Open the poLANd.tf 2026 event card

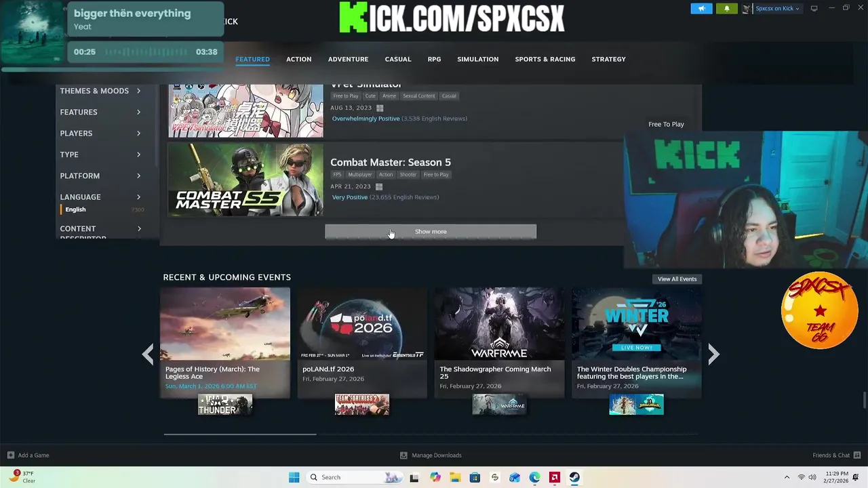coord(362,344)
